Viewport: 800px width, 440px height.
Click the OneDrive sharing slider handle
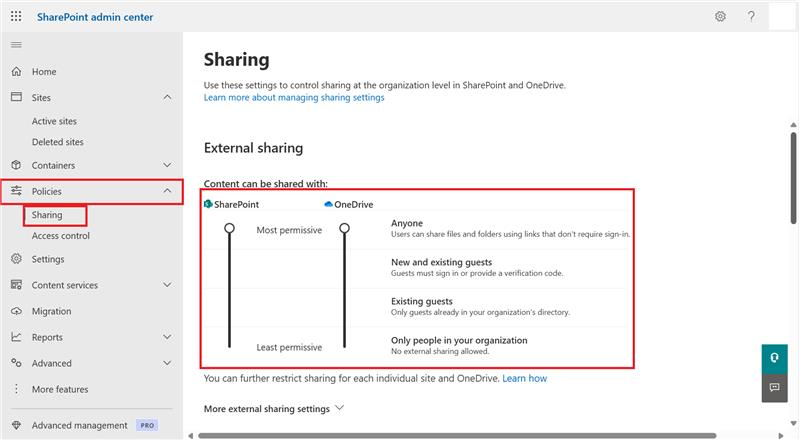(345, 228)
